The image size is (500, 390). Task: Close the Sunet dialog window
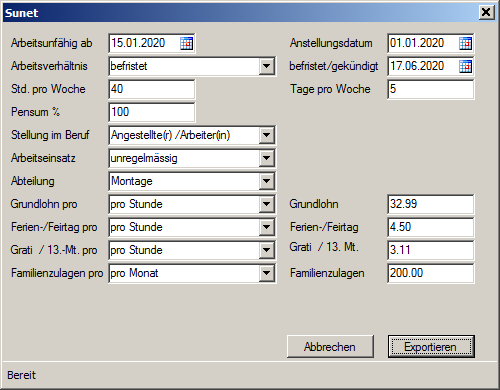(486, 12)
